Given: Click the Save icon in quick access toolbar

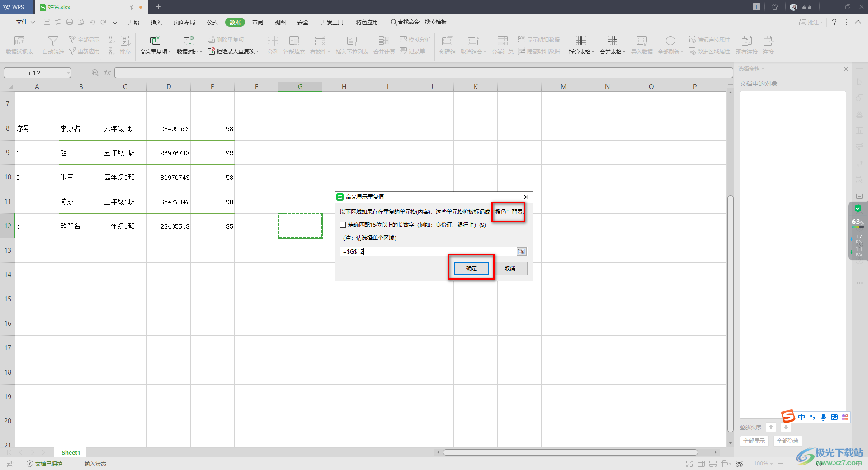Looking at the screenshot, I should pyautogui.click(x=47, y=22).
